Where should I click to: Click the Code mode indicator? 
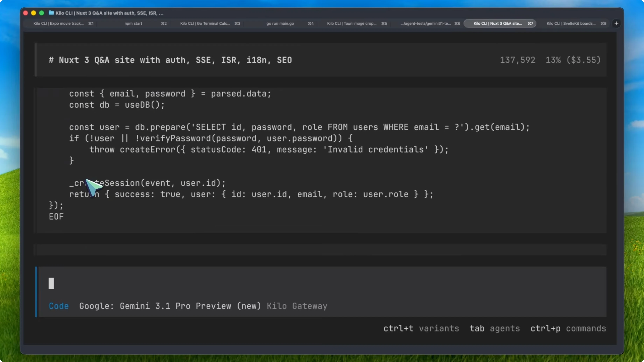tap(59, 306)
